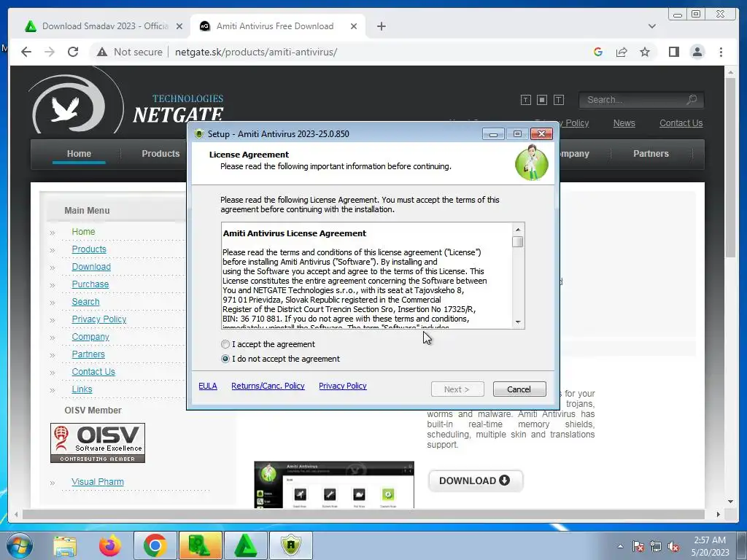Click Home in Main Menu sidebar
The height and width of the screenshot is (560, 747).
point(83,232)
